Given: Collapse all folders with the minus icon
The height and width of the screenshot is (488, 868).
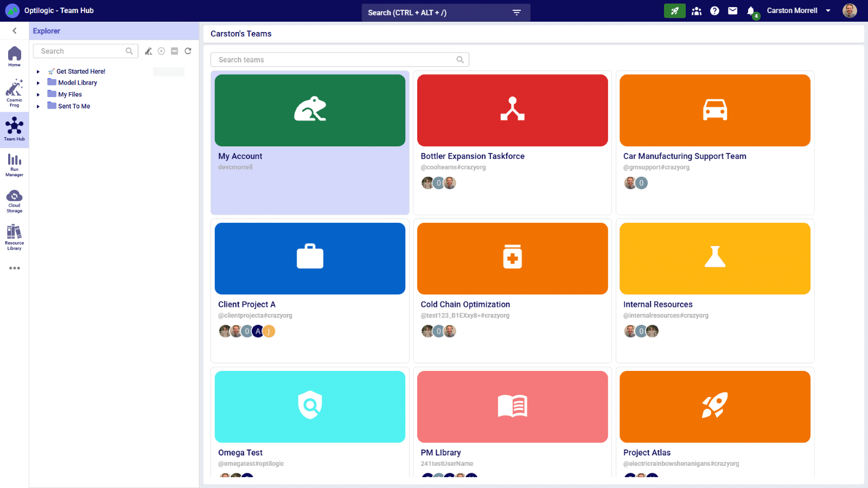Looking at the screenshot, I should pyautogui.click(x=175, y=51).
